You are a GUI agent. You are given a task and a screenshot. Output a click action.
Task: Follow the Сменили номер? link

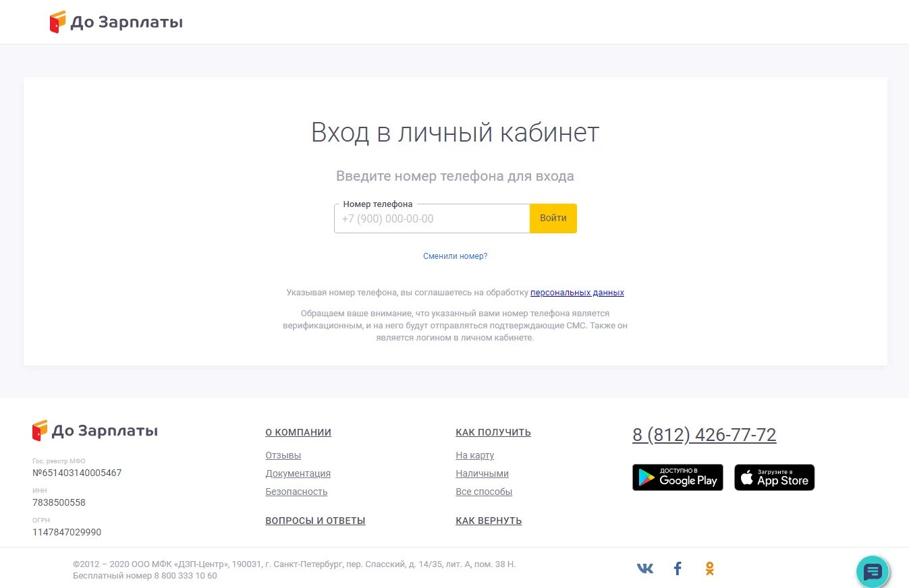[x=455, y=256]
